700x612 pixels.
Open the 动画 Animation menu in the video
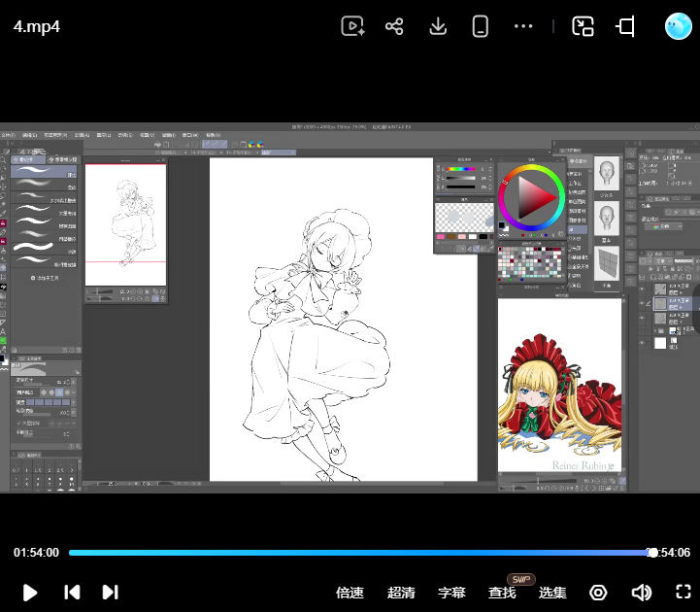(x=82, y=135)
